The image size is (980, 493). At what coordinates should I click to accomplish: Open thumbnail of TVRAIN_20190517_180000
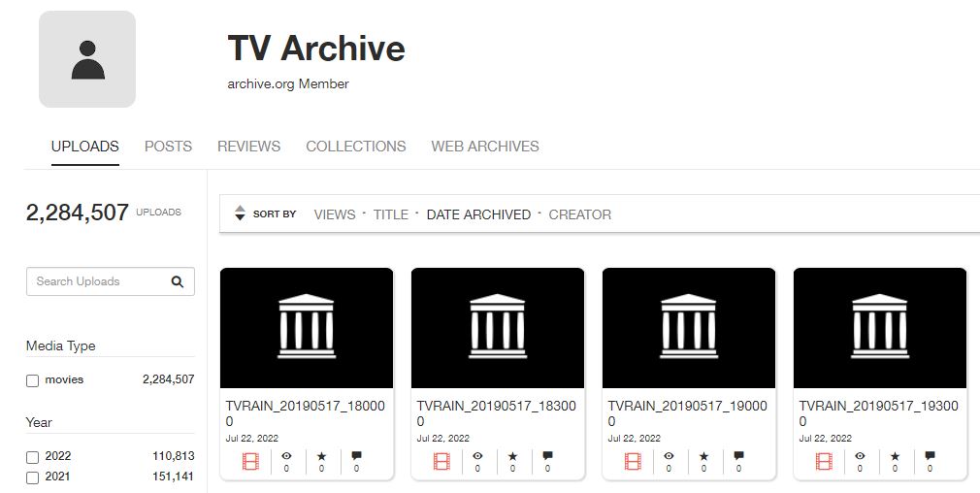pyautogui.click(x=307, y=328)
